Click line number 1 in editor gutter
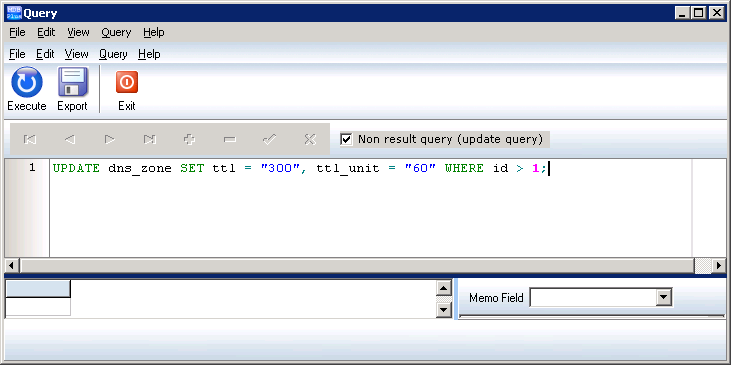 coord(32,168)
